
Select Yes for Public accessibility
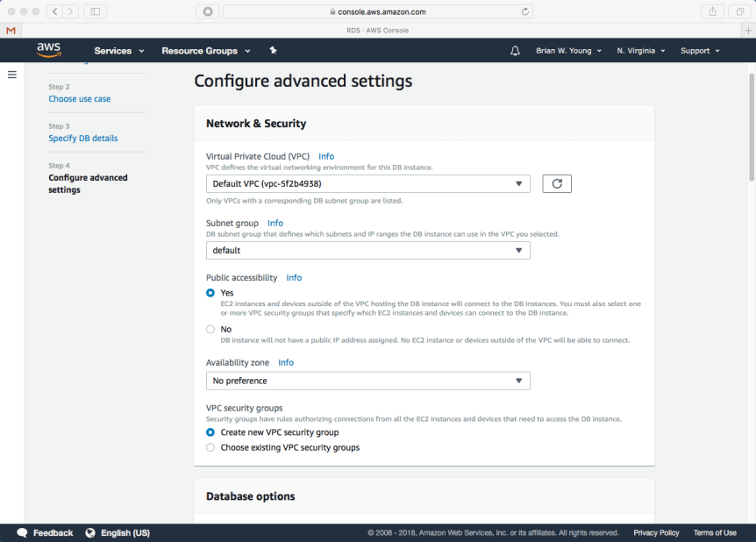(210, 293)
